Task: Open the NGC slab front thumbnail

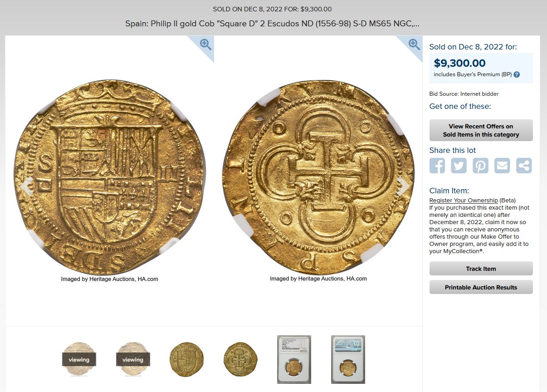Action: tap(294, 359)
